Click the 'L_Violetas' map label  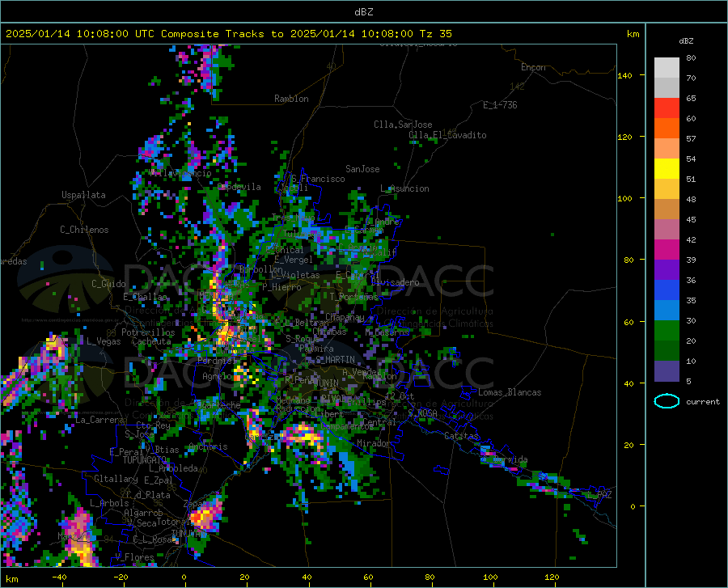295,275
